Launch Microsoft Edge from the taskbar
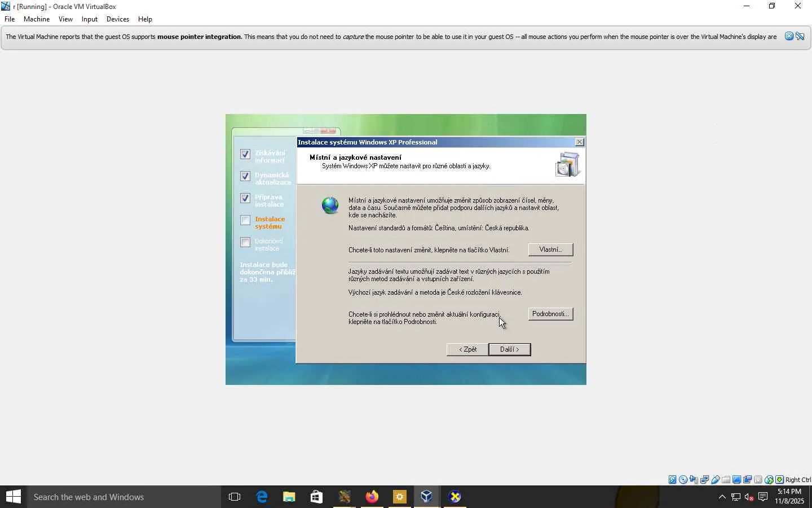The height and width of the screenshot is (508, 812). [262, 497]
